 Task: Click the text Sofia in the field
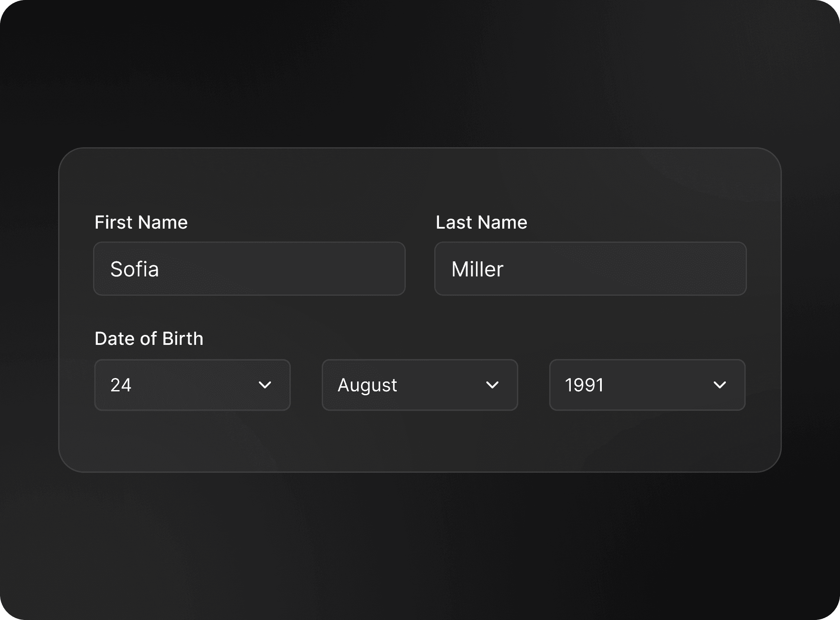coord(134,269)
